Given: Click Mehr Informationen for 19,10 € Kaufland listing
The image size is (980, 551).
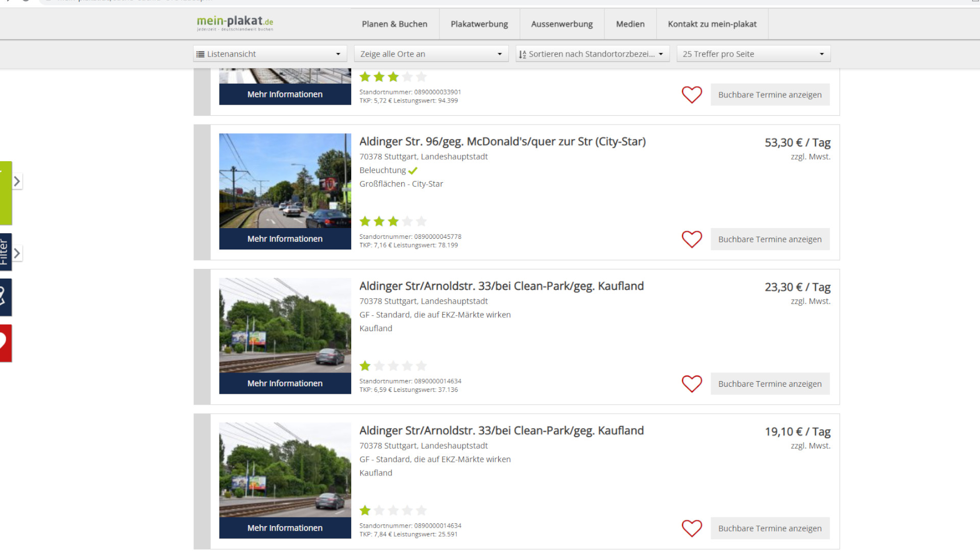Looking at the screenshot, I should click(x=285, y=528).
